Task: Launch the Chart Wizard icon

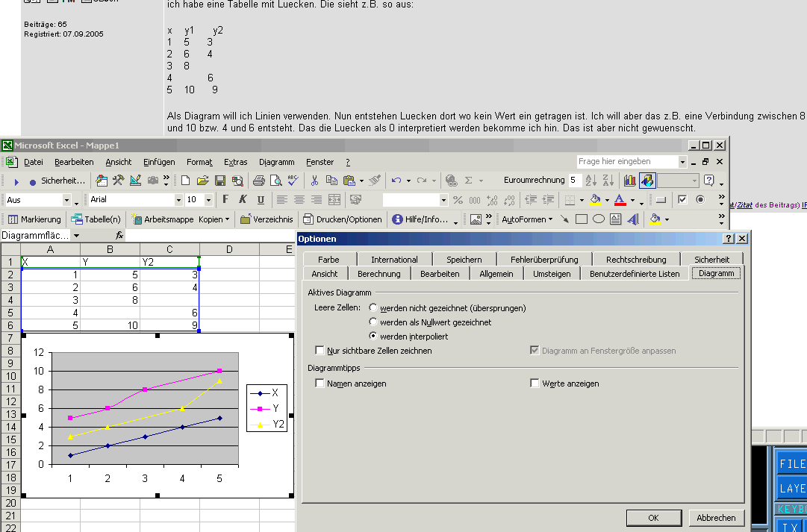Action: pyautogui.click(x=630, y=181)
